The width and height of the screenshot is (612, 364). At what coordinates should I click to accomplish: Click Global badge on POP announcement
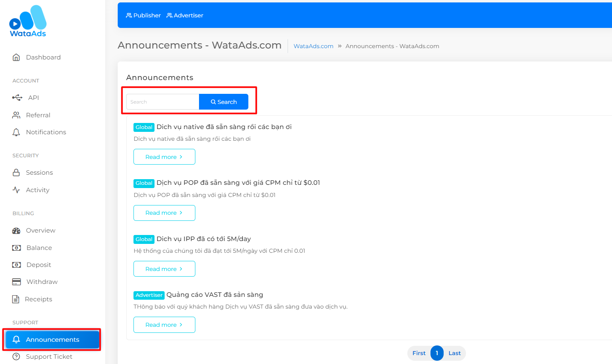tap(144, 183)
